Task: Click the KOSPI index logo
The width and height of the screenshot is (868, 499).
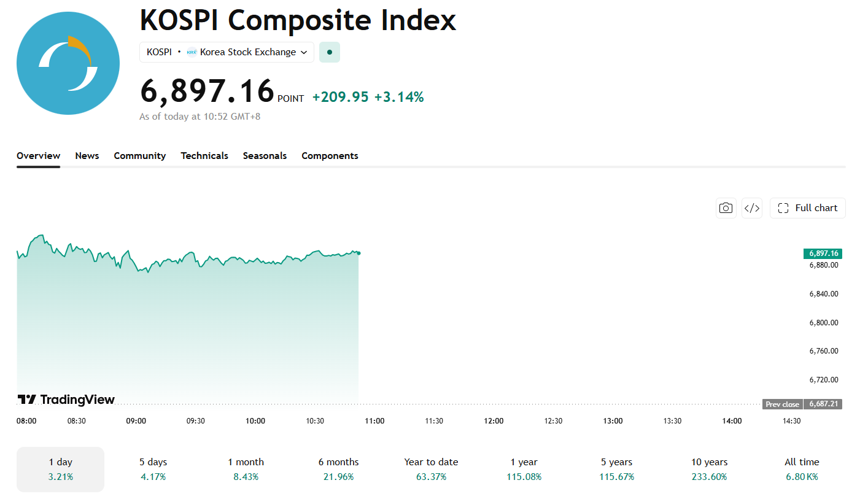Action: 68,63
